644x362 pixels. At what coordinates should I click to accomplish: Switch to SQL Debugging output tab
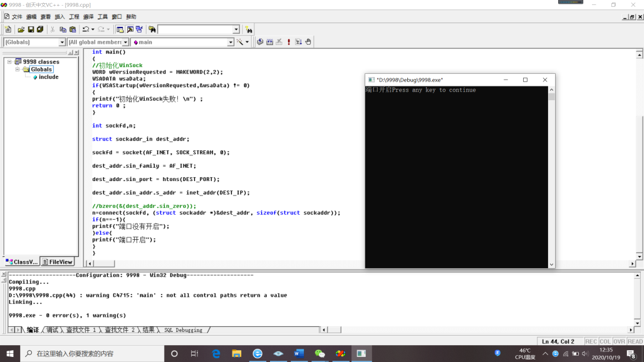[x=183, y=330]
